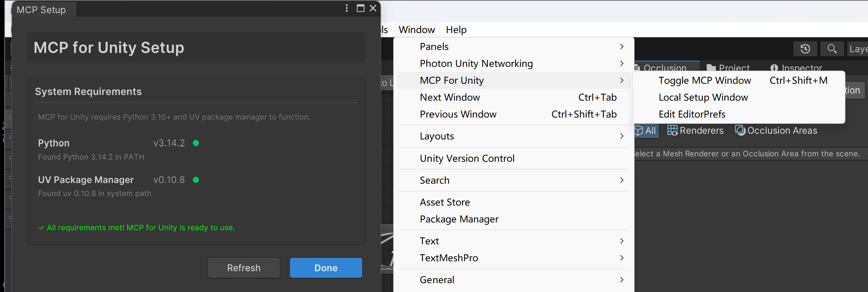868x292 pixels.
Task: Select the Occlusion Areas filter icon
Action: pos(740,130)
